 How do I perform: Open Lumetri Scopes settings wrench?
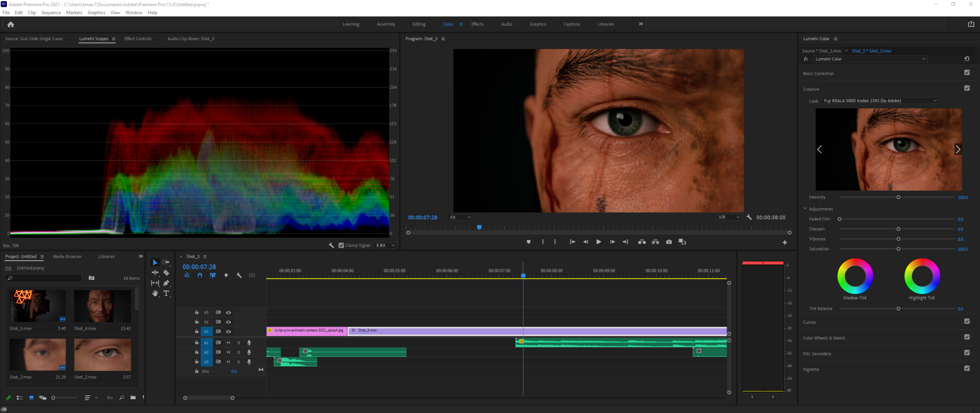[x=331, y=245]
